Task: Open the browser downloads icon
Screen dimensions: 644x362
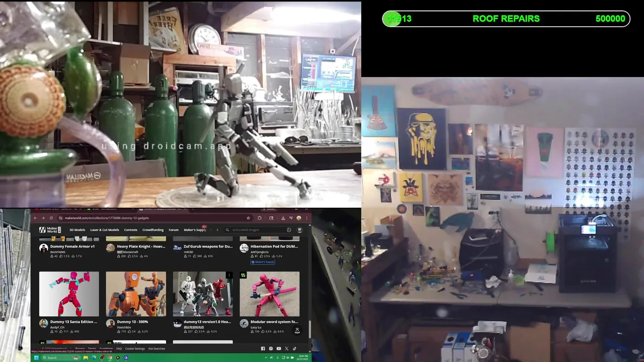Action: click(283, 218)
